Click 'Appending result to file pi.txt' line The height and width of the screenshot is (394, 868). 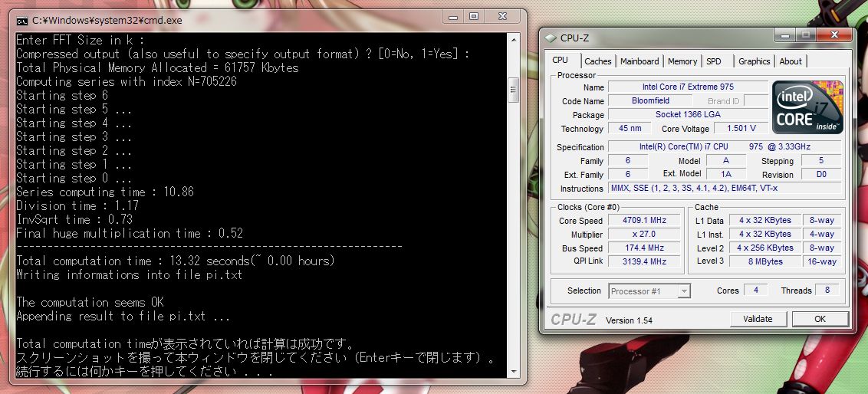pyautogui.click(x=123, y=316)
